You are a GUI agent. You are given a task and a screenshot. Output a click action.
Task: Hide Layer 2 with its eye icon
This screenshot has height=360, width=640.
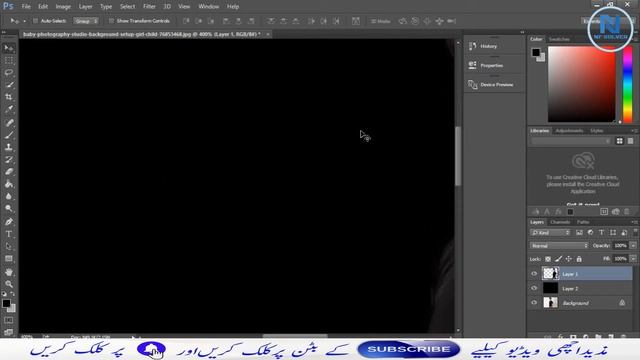[x=534, y=288]
